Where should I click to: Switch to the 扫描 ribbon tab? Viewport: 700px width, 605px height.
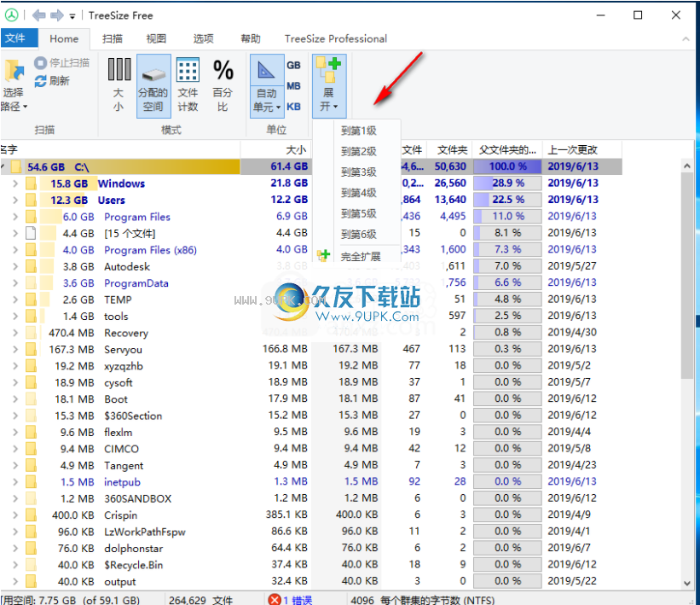(112, 39)
